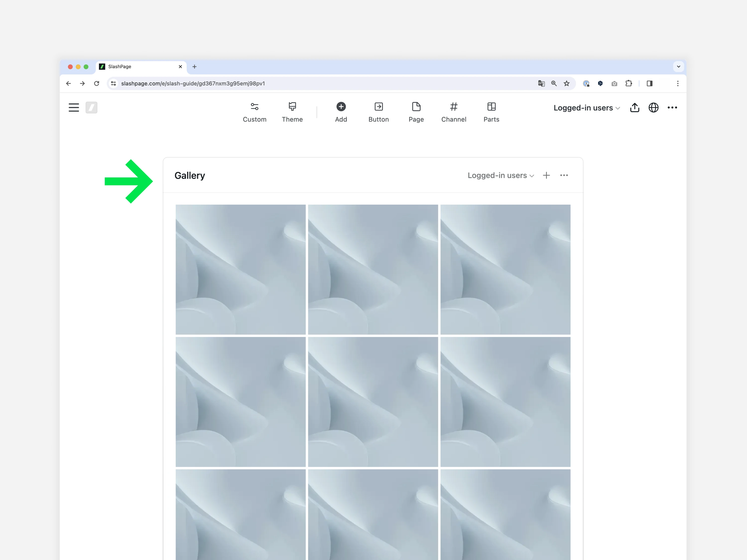This screenshot has height=560, width=747.
Task: Open right gallery image in top row
Action: [x=505, y=269]
